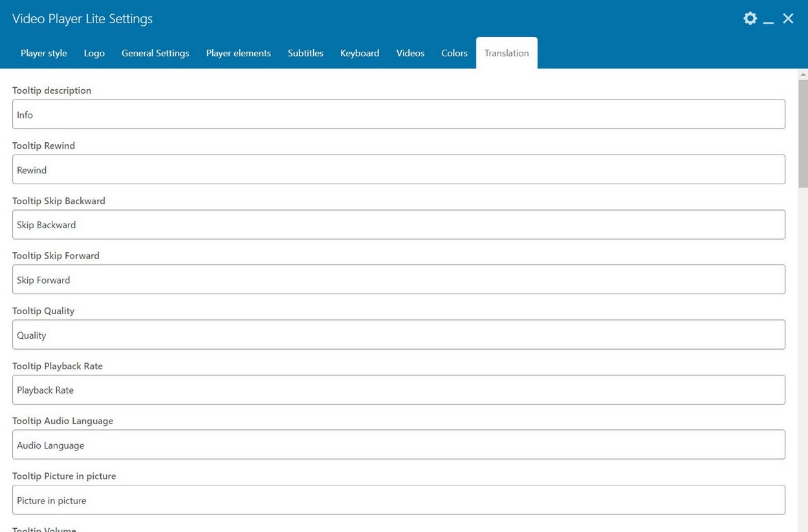Screen dimensions: 808x532
Task: Open the Logo tab
Action: pos(94,53)
